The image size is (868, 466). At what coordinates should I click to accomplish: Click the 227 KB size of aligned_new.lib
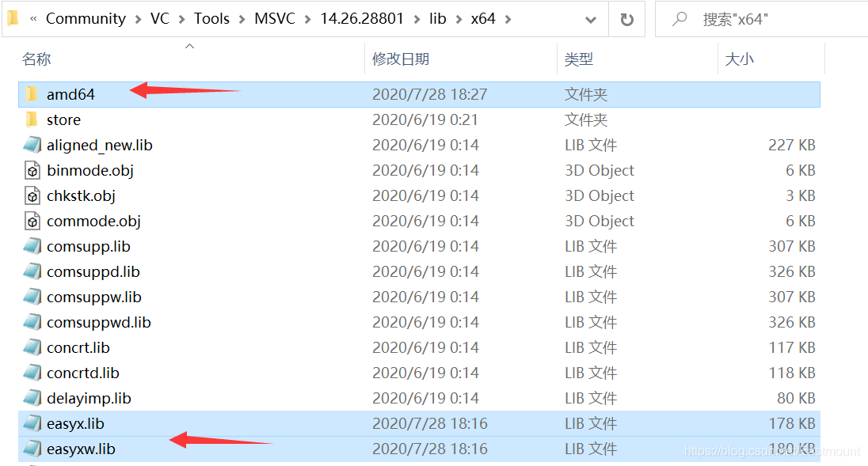792,146
